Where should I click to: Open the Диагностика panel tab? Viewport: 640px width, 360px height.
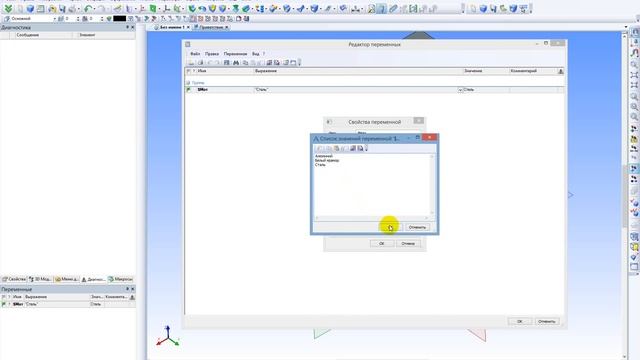pos(93,279)
